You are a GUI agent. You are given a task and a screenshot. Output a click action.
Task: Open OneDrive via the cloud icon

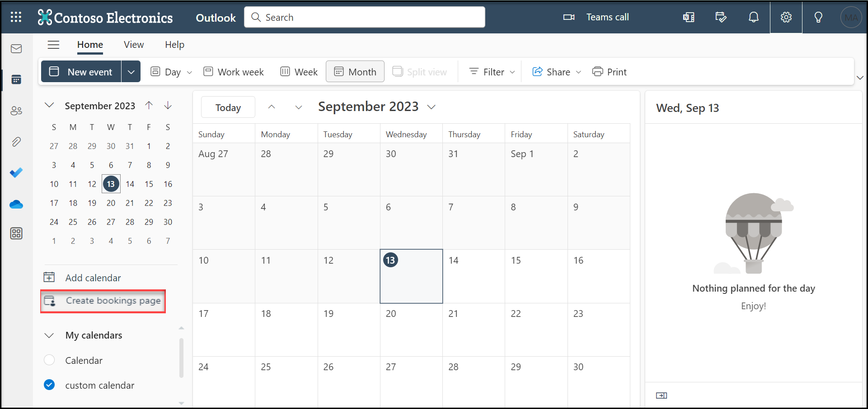coord(16,204)
